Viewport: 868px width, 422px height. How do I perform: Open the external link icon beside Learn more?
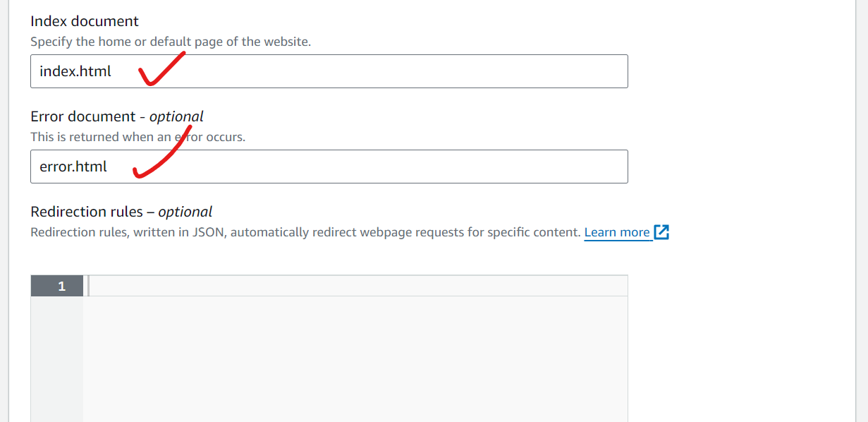pyautogui.click(x=661, y=232)
